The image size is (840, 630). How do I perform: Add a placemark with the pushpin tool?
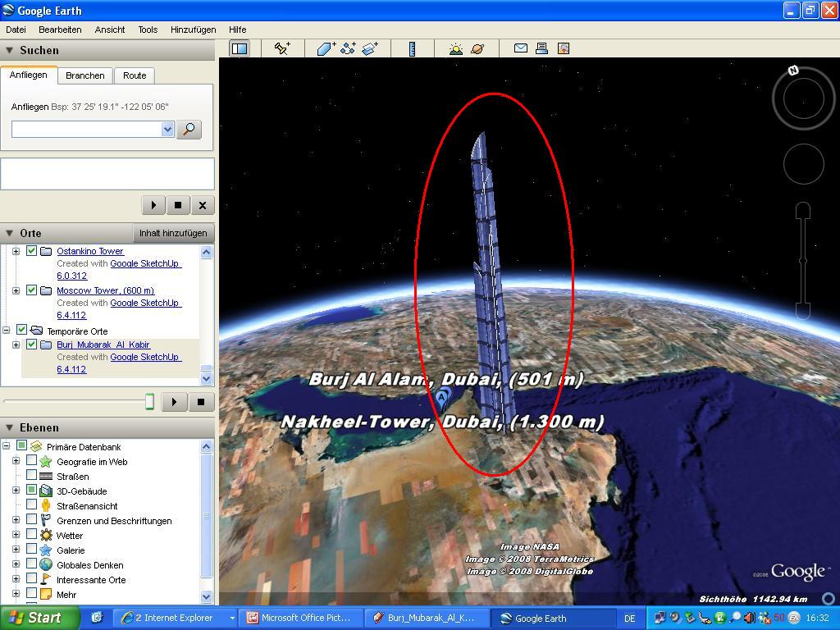tap(282, 48)
